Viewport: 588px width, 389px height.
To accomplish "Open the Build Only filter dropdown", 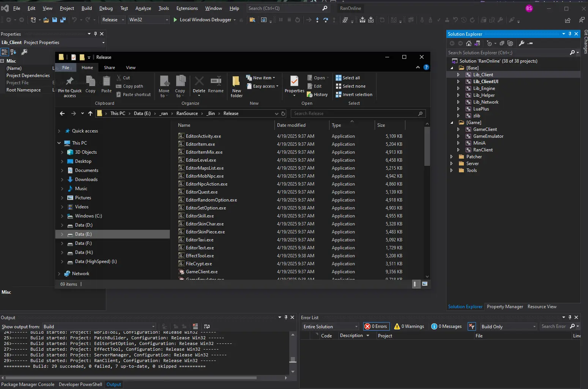I will point(509,326).
